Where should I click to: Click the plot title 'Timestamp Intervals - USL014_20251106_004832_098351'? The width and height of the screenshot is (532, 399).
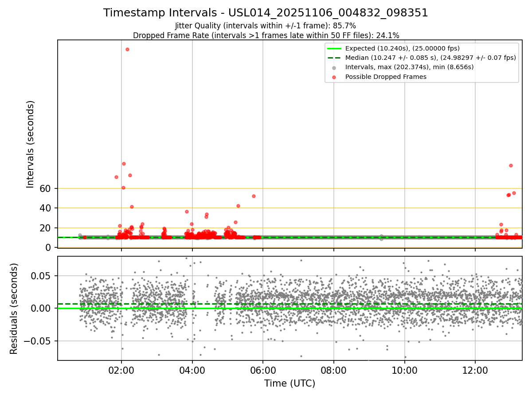(x=266, y=13)
